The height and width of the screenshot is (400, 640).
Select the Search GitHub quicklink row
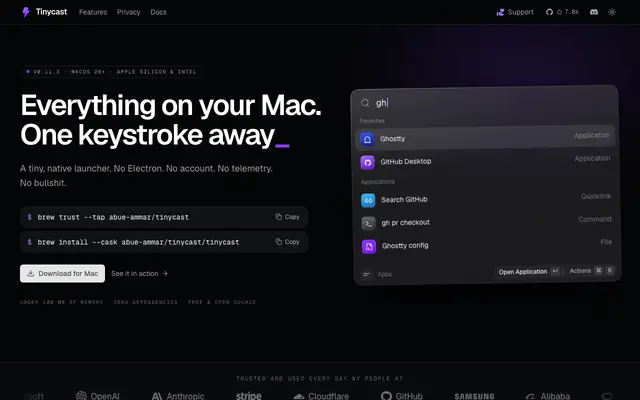(486, 199)
